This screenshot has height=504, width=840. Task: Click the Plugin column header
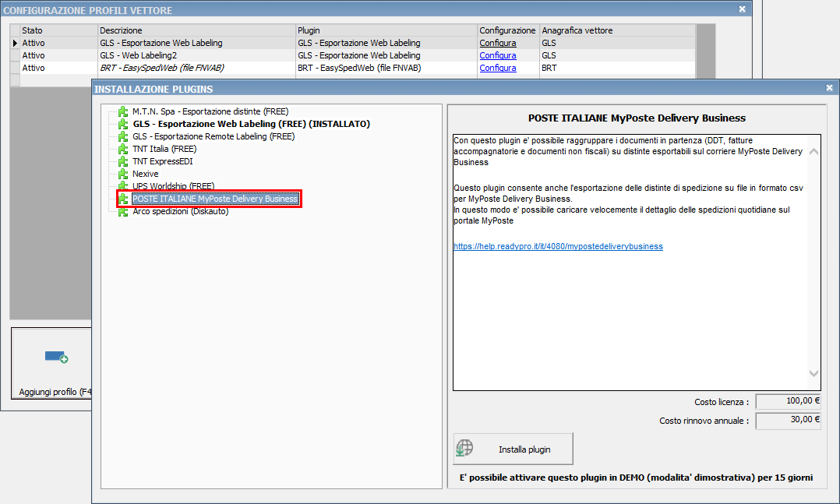(x=386, y=30)
